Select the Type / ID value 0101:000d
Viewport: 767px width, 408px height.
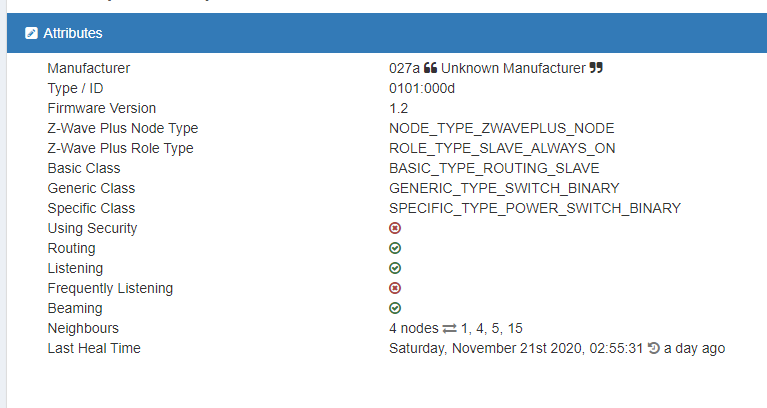pos(421,88)
